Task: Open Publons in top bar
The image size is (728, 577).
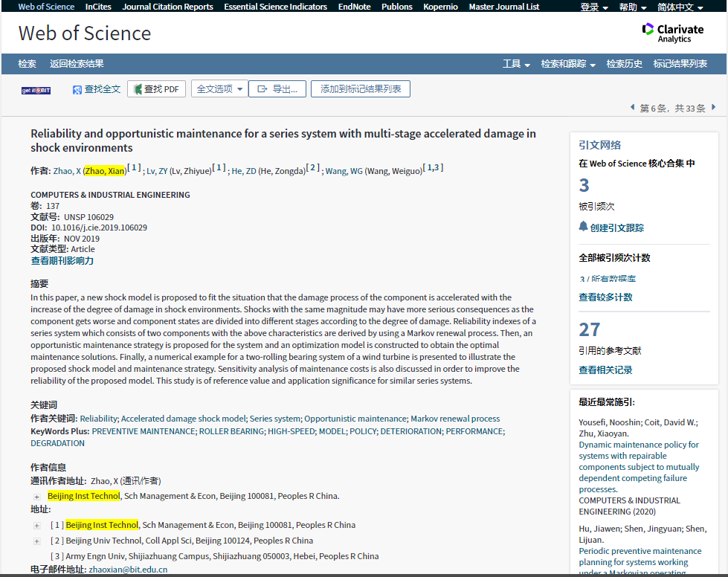Action: coord(397,7)
